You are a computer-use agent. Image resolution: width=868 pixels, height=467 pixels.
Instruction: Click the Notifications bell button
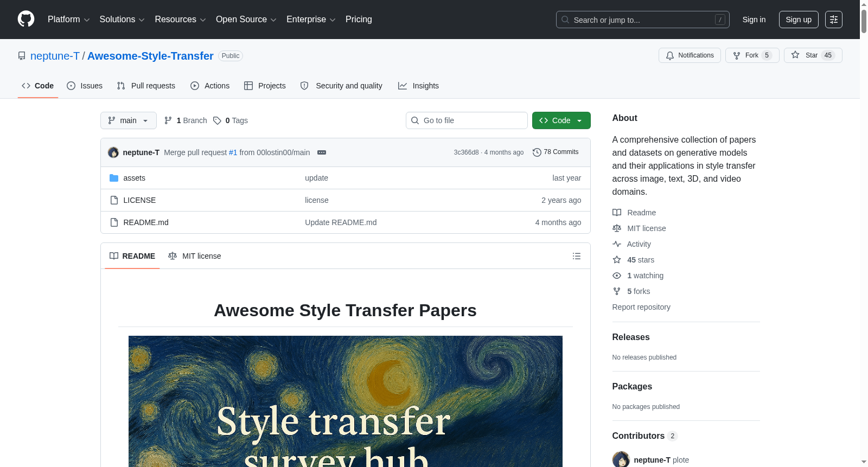(690, 55)
